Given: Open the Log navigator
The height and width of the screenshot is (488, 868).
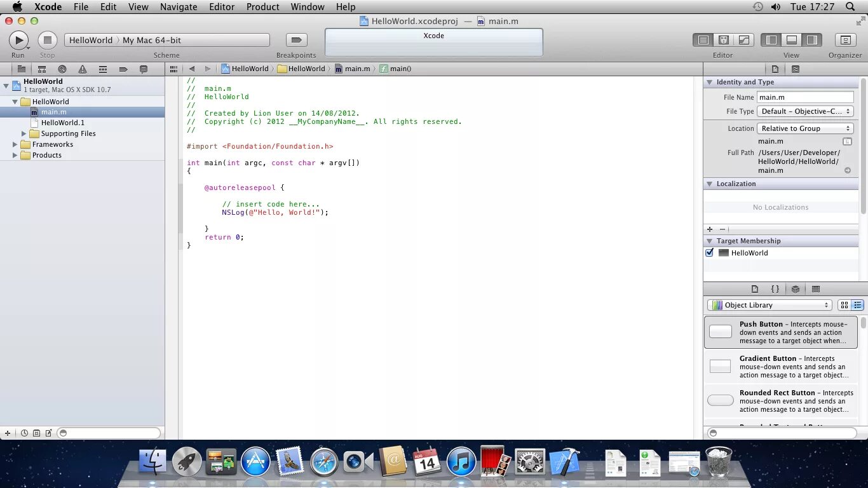Looking at the screenshot, I should click(144, 69).
